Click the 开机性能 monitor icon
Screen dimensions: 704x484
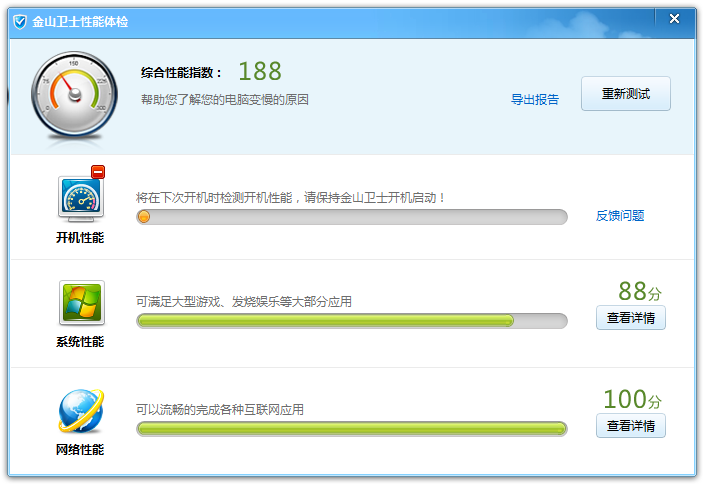pyautogui.click(x=81, y=199)
